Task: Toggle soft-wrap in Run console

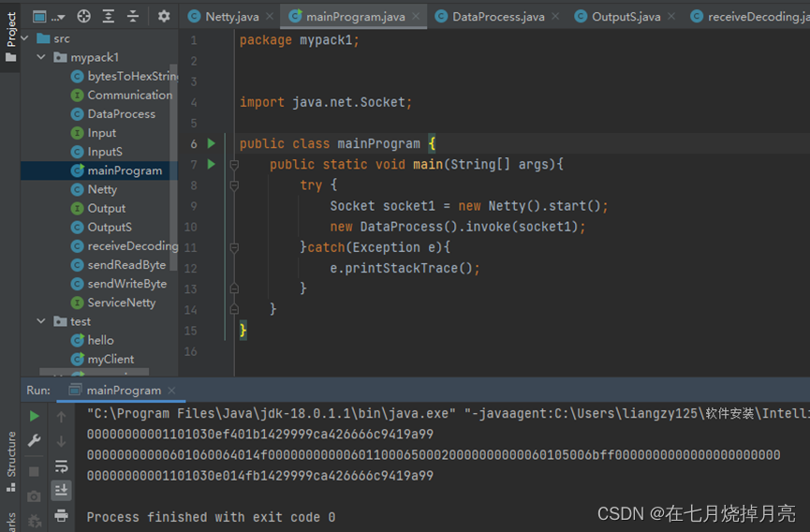Action: pyautogui.click(x=62, y=465)
